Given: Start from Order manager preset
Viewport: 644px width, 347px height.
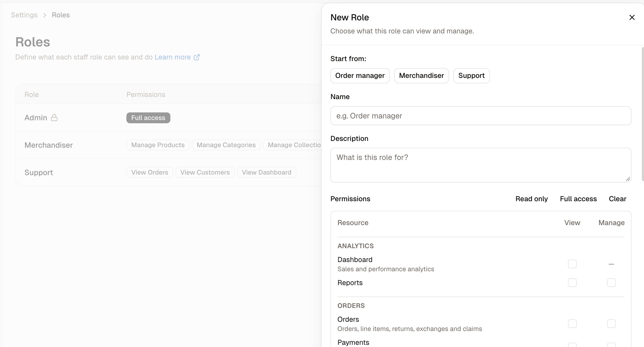Looking at the screenshot, I should click(360, 76).
